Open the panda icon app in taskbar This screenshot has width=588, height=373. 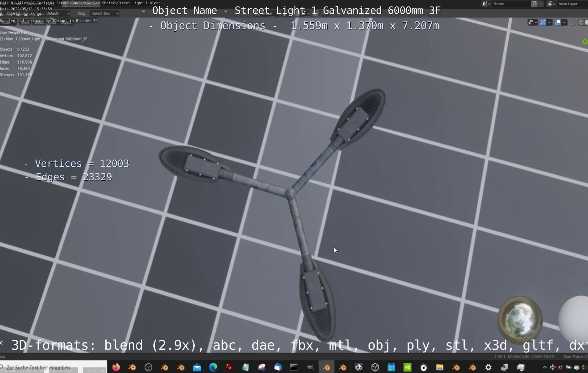coord(359,367)
